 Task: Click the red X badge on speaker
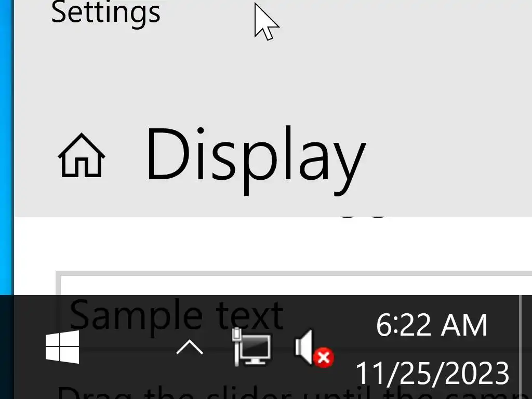point(324,357)
